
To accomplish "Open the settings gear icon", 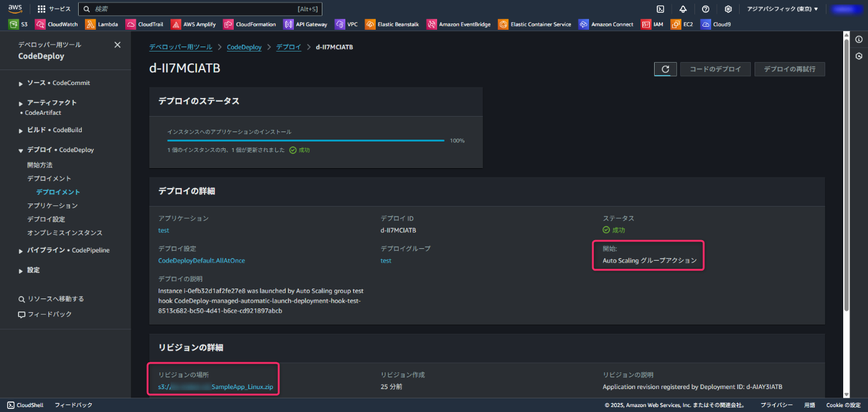I will click(x=728, y=9).
